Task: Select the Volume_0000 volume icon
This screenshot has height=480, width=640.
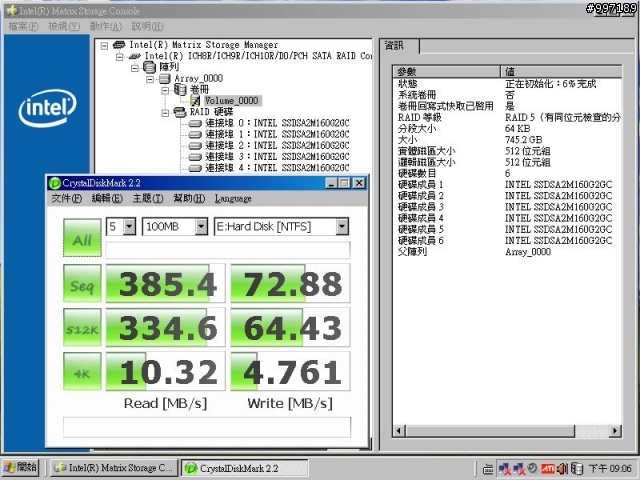Action: 195,100
